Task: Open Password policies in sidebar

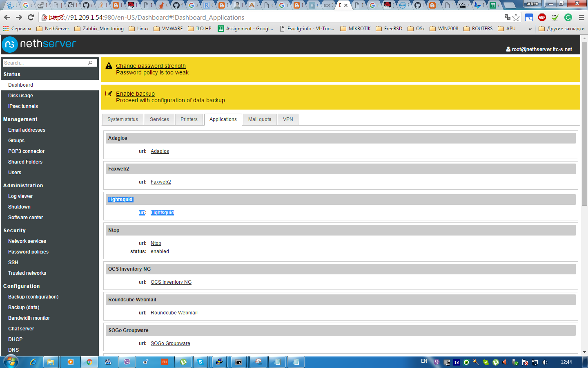Action: point(28,252)
